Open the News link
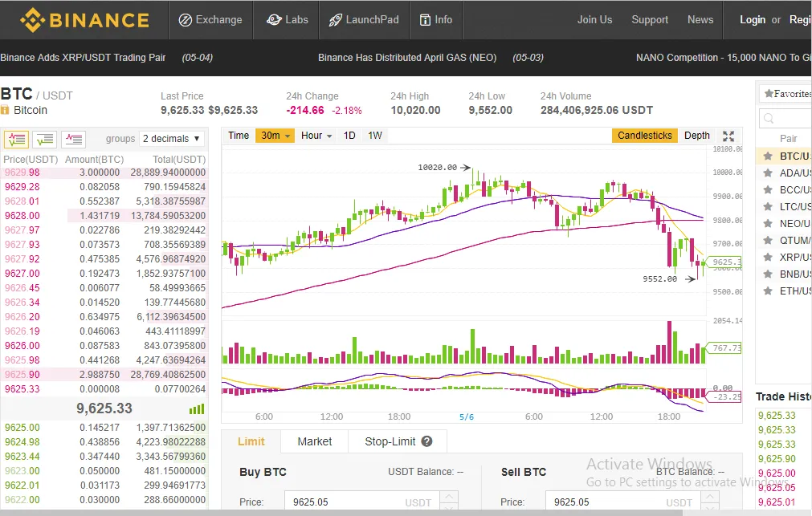The image size is (812, 516). coord(700,20)
